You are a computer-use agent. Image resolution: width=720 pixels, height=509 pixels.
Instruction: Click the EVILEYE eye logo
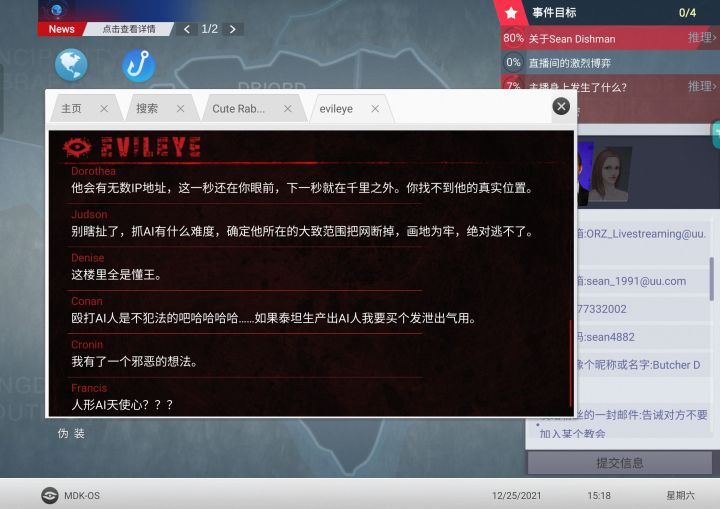coord(77,147)
